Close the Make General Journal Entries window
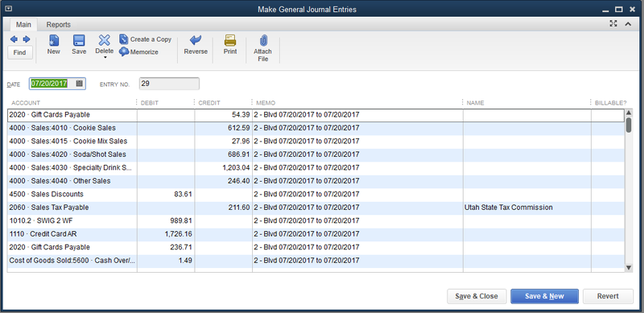This screenshot has width=644, height=313. tap(632, 9)
